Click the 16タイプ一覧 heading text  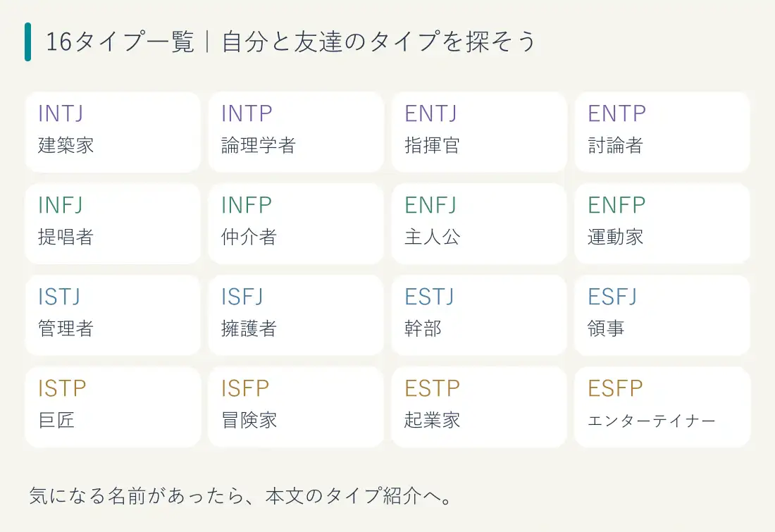120,42
